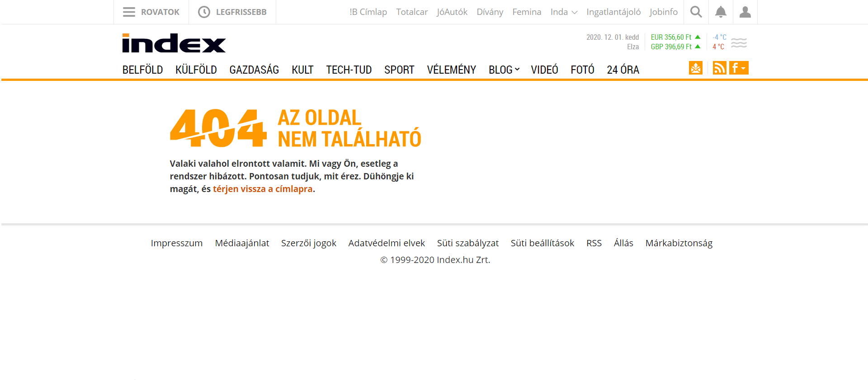
Task: Click the weather fog icon
Action: (739, 43)
